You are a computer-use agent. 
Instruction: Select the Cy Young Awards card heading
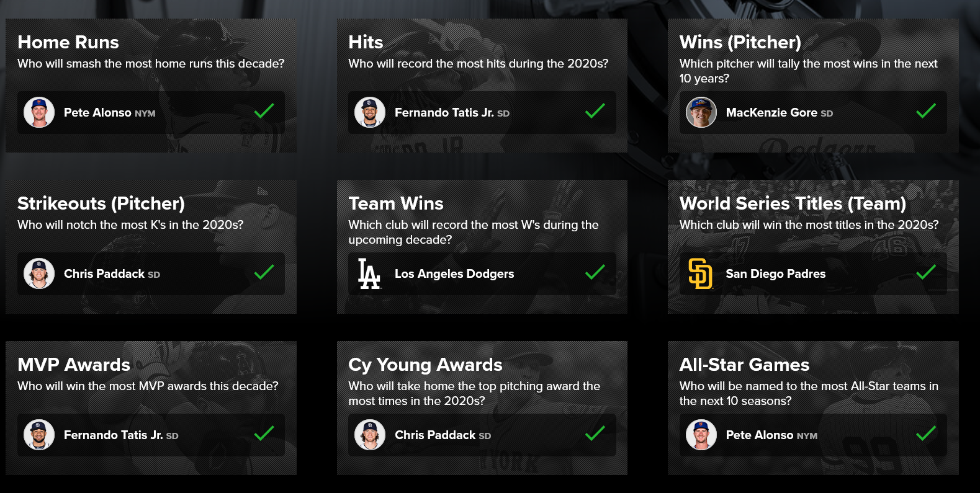click(425, 365)
